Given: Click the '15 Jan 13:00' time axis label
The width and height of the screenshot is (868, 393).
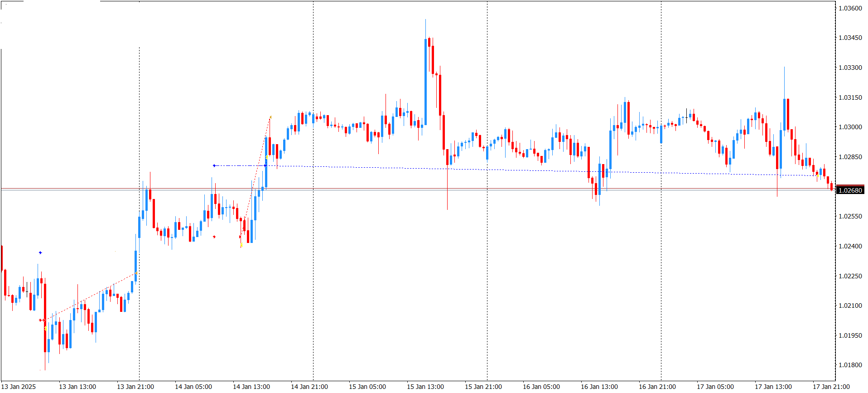Looking at the screenshot, I should pos(425,387).
